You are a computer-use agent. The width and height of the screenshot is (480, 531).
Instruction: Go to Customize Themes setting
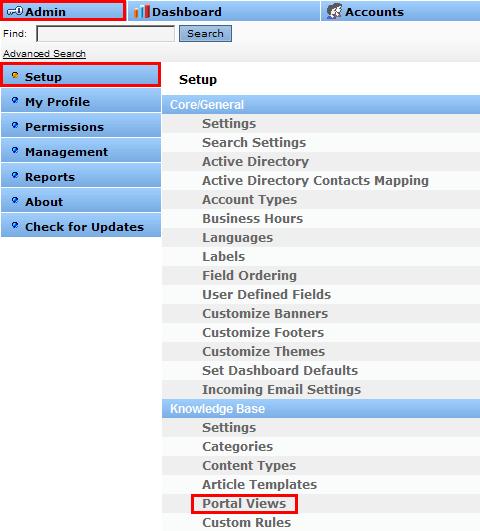coord(264,352)
